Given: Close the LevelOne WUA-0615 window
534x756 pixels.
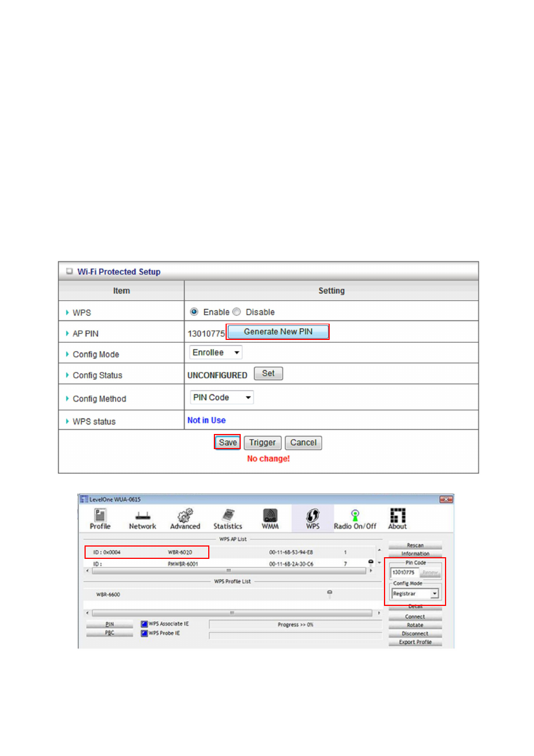Looking at the screenshot, I should [x=446, y=499].
